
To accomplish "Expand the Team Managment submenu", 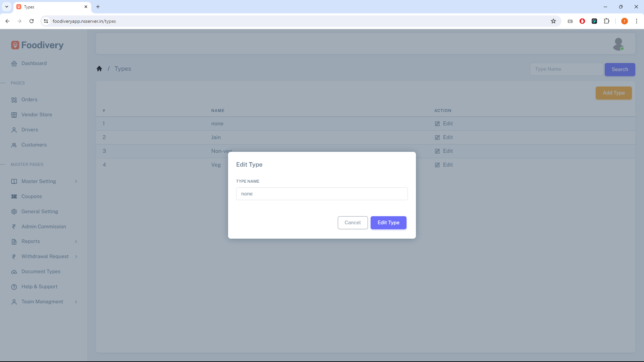I will click(42, 301).
